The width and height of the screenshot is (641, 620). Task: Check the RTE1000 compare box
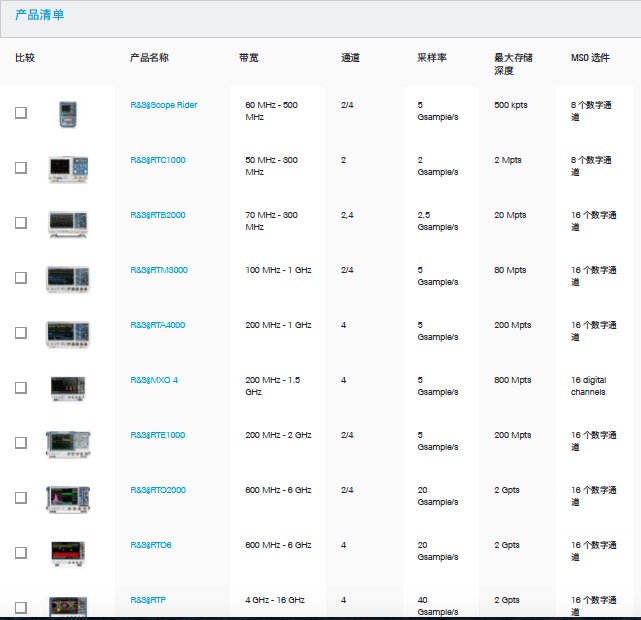click(x=21, y=443)
